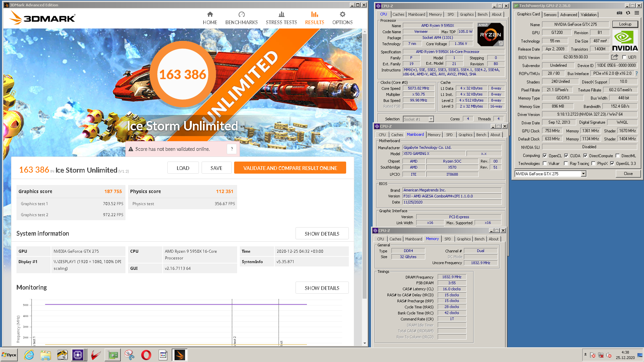Click BIOS share/export icon in GPU-Z
This screenshot has height=362, width=644.
(x=614, y=57)
